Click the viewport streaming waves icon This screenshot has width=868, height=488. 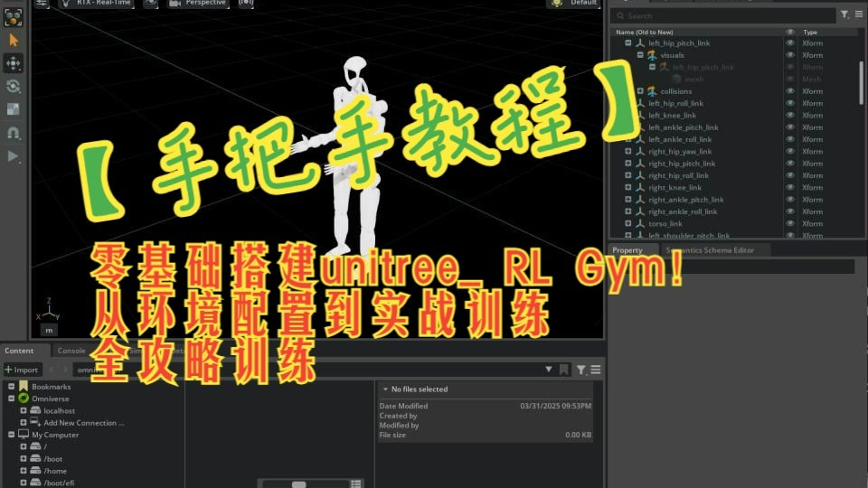pyautogui.click(x=246, y=4)
